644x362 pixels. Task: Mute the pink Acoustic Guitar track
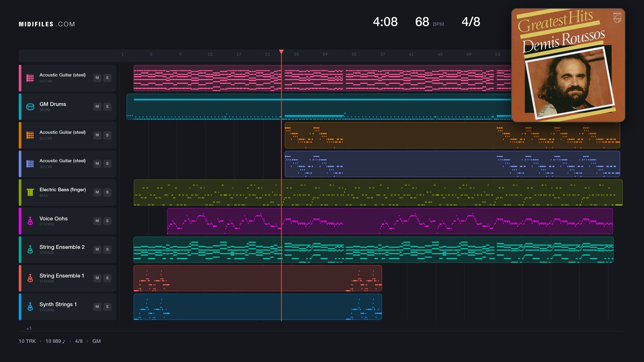tap(97, 78)
